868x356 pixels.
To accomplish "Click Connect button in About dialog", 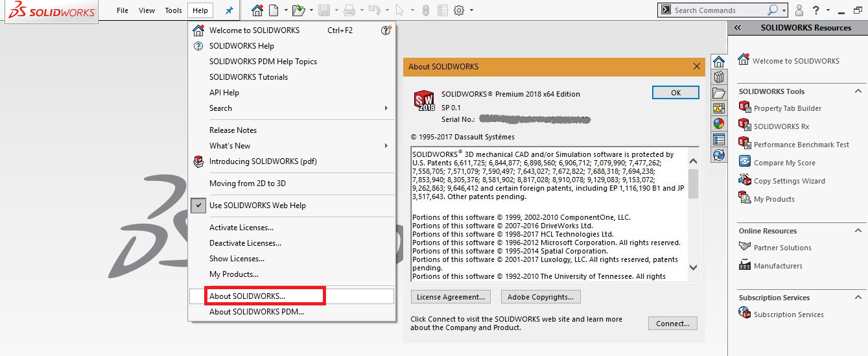I will tap(673, 324).
